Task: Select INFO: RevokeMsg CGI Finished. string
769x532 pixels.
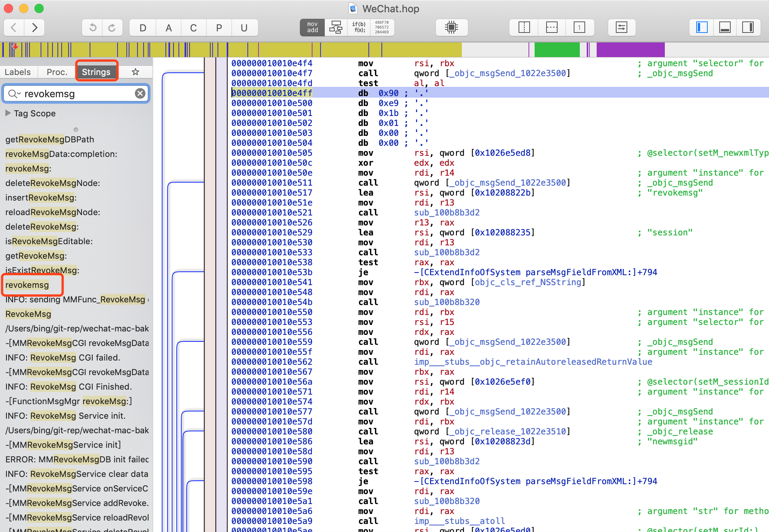Action: click(69, 387)
